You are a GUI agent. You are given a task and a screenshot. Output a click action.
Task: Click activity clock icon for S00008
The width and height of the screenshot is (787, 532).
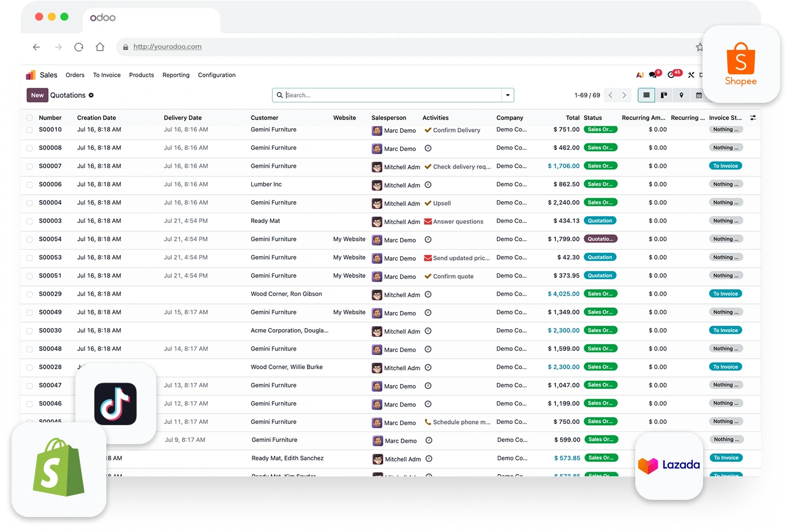[428, 148]
